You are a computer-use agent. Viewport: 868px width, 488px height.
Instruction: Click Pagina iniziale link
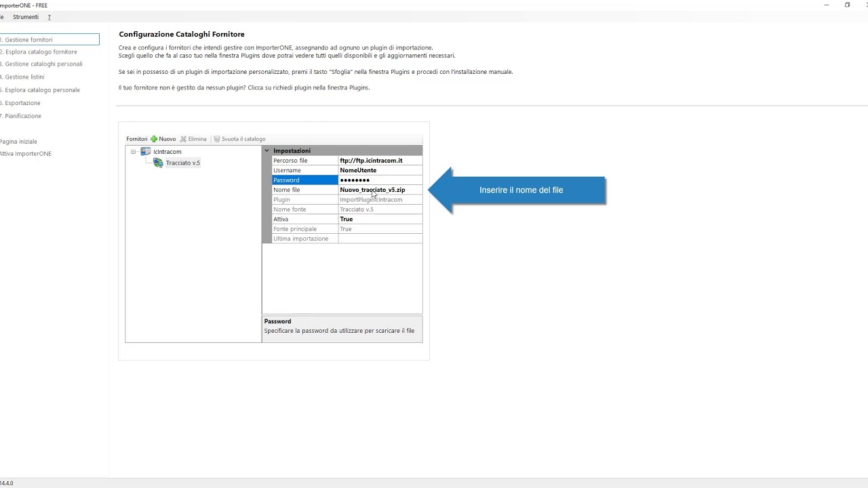tap(19, 142)
